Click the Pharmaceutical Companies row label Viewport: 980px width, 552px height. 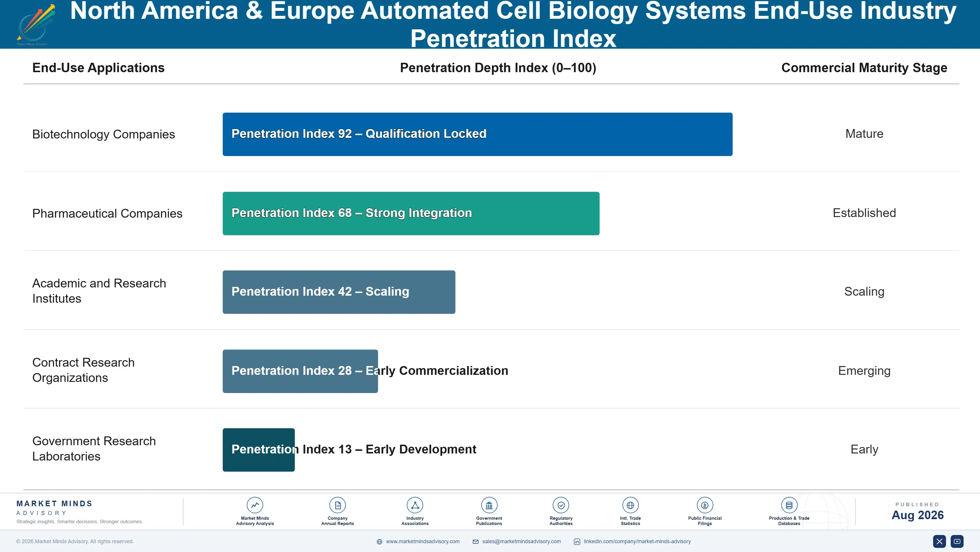[107, 214]
